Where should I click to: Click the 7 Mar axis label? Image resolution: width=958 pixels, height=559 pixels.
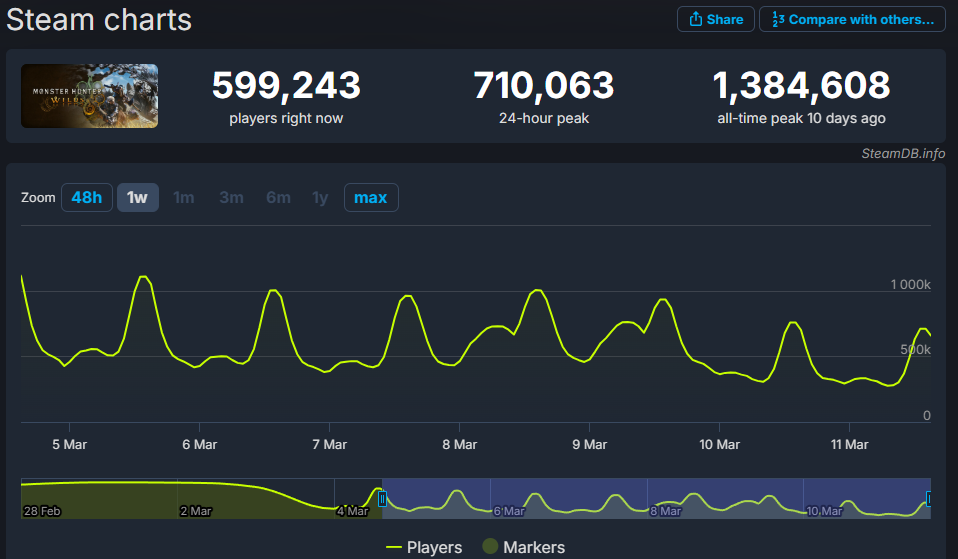click(329, 444)
